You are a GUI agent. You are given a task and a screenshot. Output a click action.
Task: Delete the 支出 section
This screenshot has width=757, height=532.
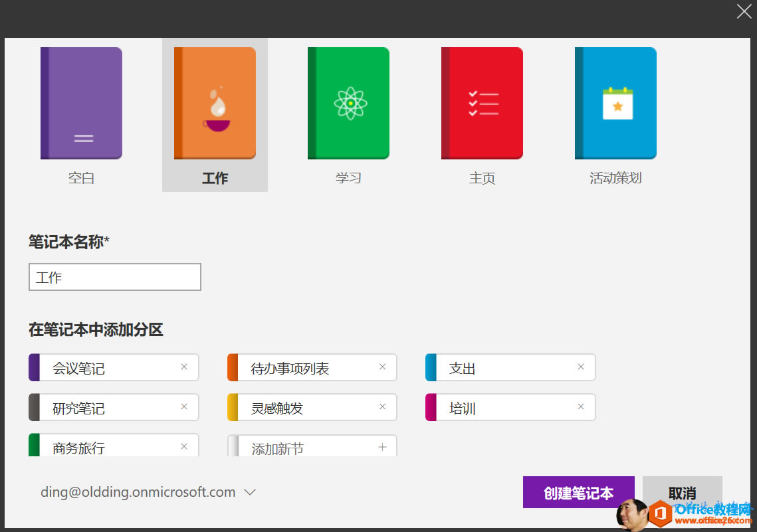[x=580, y=367]
